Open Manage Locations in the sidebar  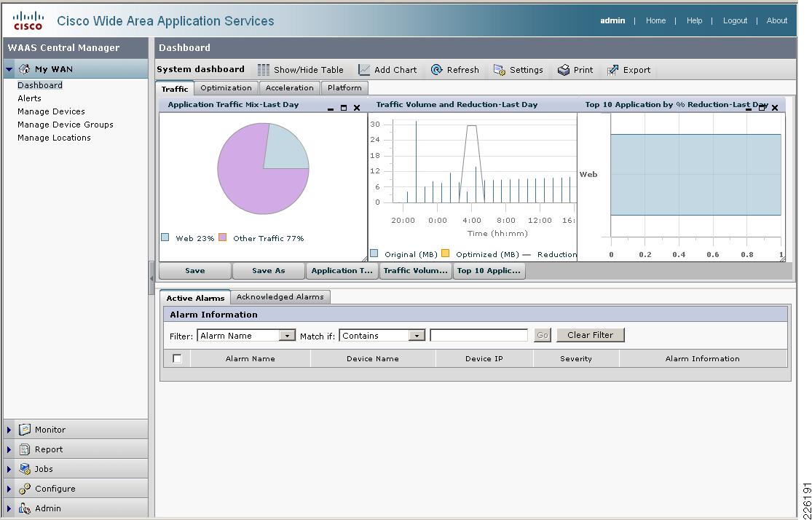point(55,138)
